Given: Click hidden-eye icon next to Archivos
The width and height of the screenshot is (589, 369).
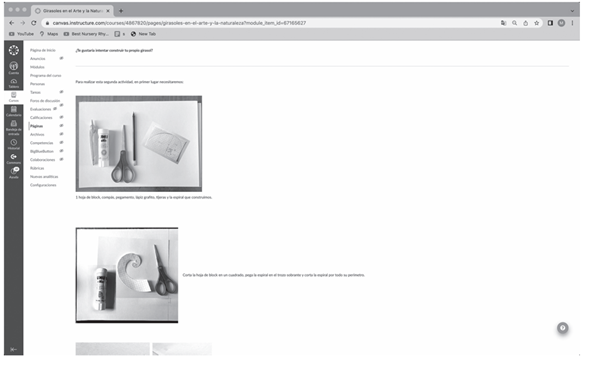Looking at the screenshot, I should click(61, 134).
